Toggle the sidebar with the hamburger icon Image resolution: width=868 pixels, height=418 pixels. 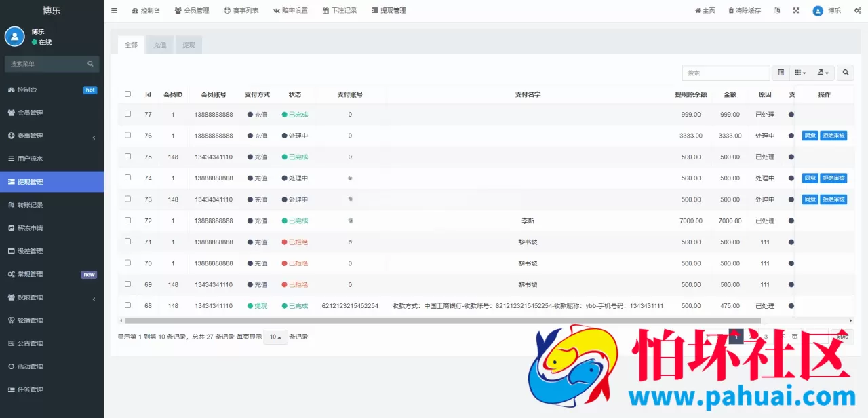pyautogui.click(x=114, y=10)
